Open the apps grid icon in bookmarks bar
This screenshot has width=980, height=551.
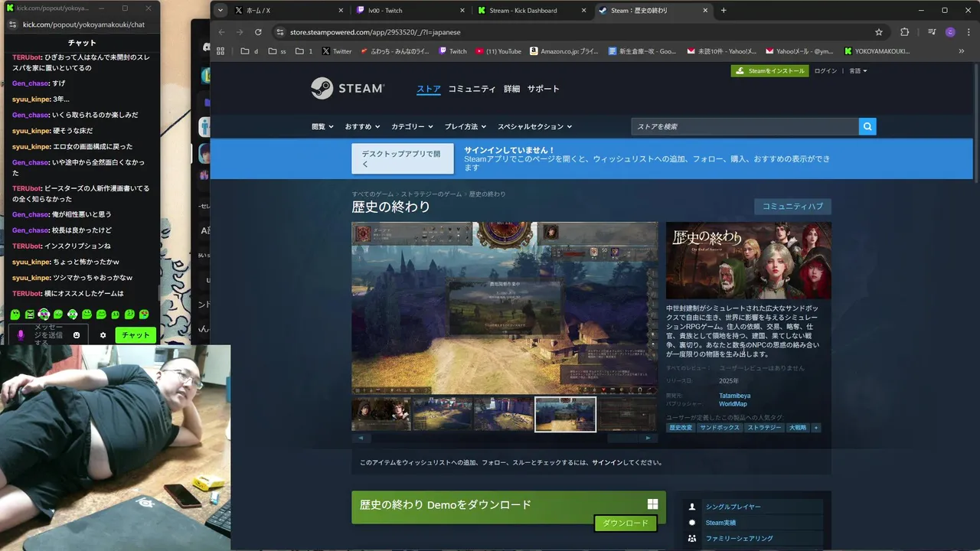click(220, 51)
